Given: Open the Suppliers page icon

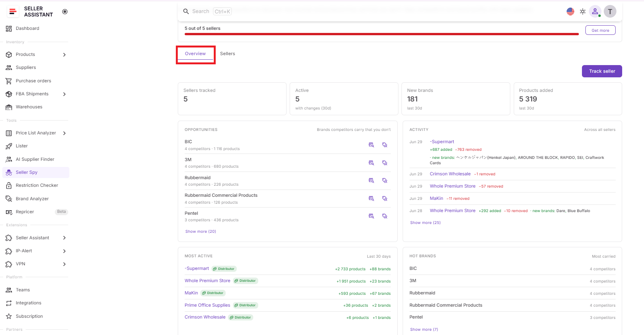Looking at the screenshot, I should coord(9,68).
